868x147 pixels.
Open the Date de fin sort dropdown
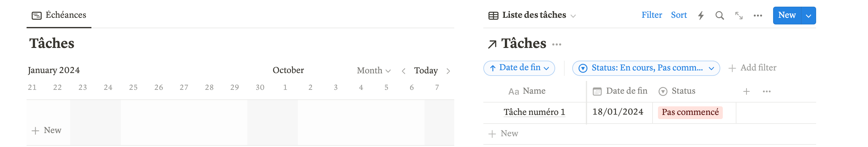pyautogui.click(x=519, y=68)
